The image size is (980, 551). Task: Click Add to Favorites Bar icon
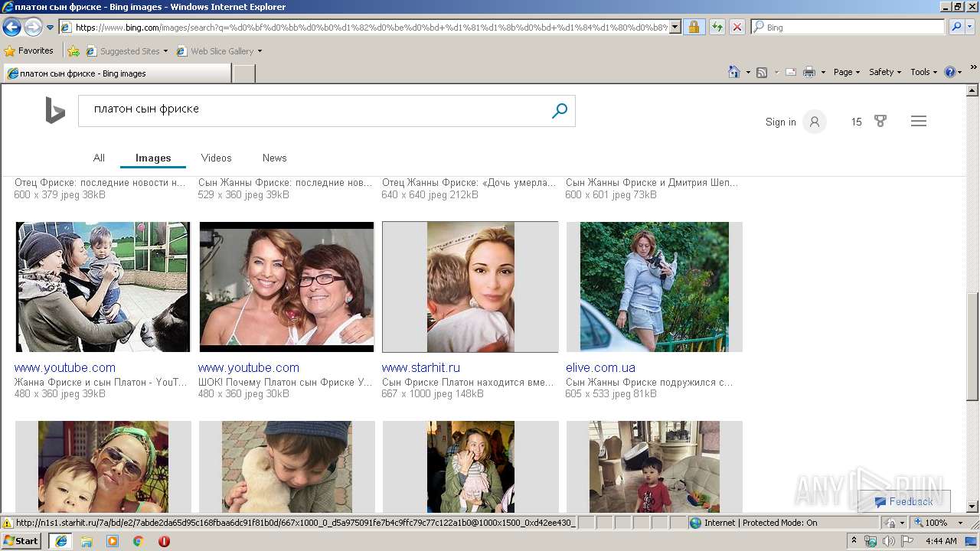[x=73, y=51]
